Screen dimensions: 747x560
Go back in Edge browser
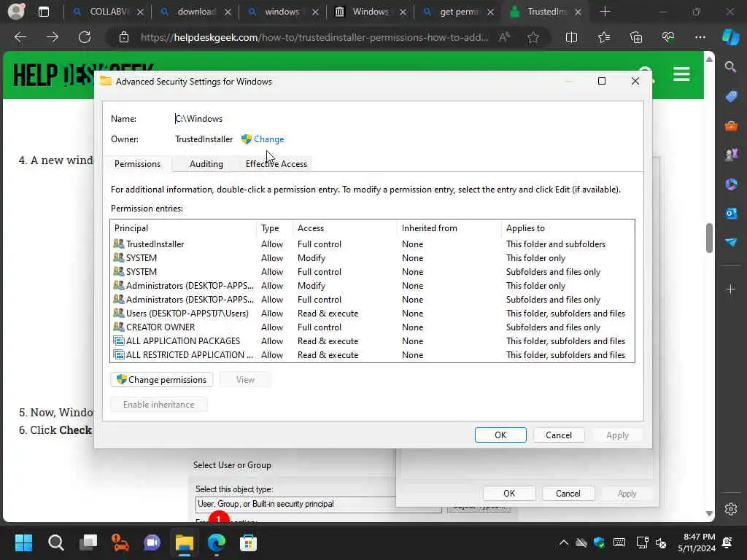coord(20,37)
